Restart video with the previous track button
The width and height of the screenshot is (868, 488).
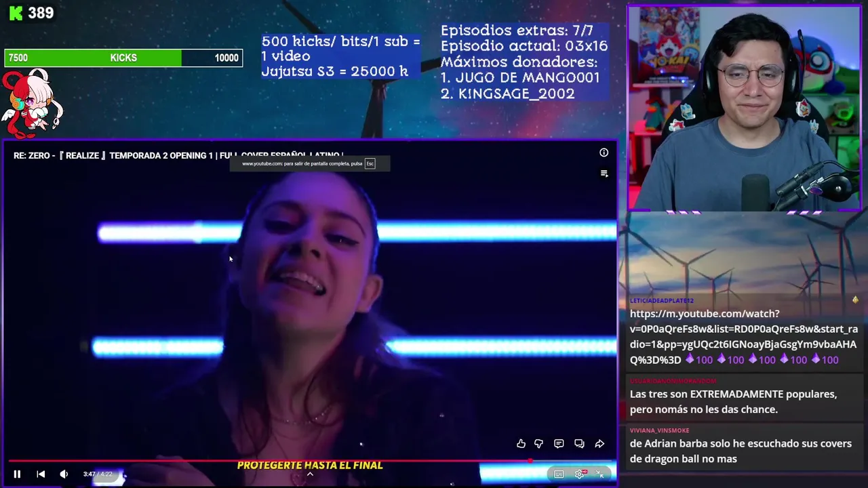[41, 474]
